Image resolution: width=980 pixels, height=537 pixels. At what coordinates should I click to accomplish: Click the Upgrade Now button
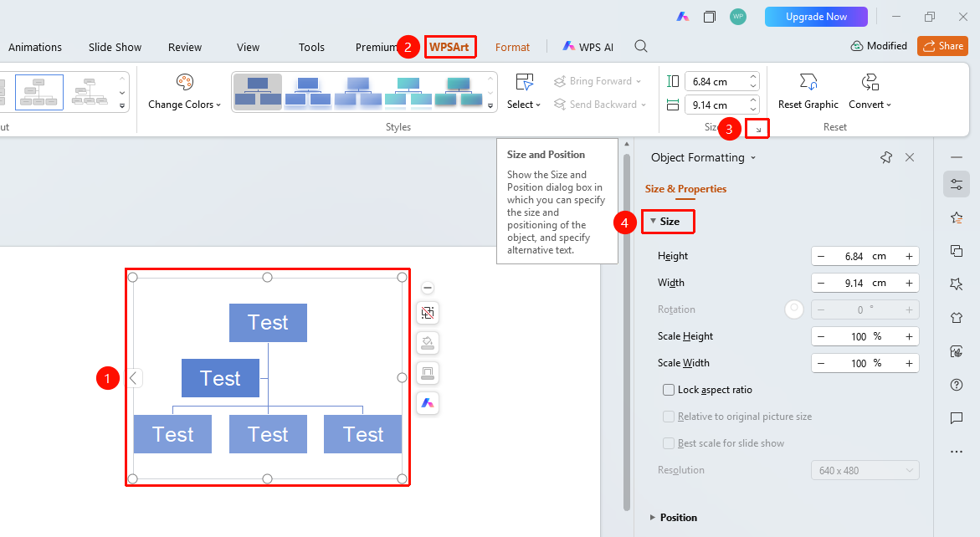click(816, 17)
